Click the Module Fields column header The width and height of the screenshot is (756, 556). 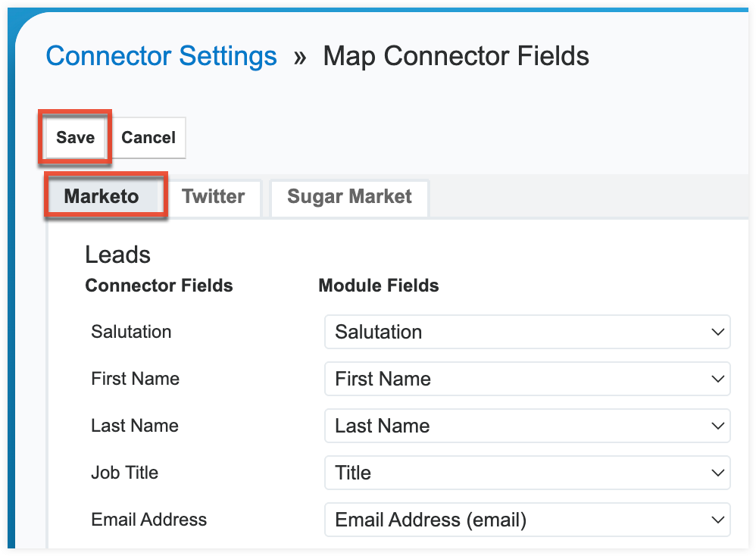pyautogui.click(x=379, y=286)
